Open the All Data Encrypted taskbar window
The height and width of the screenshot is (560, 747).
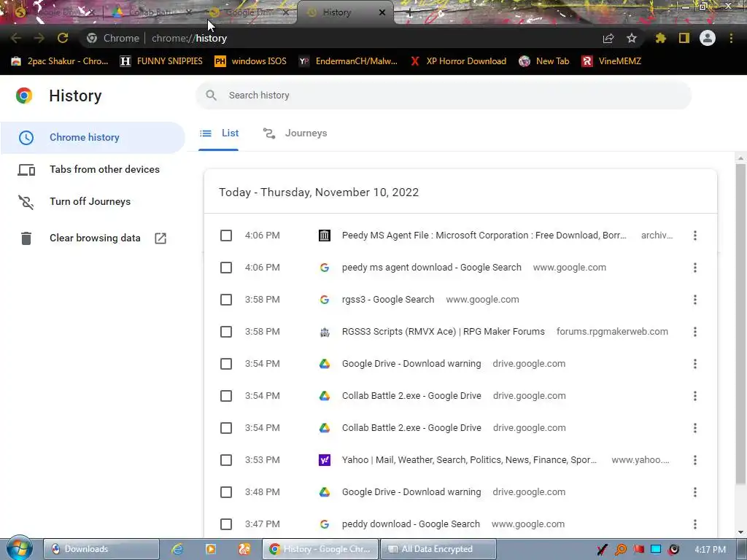click(438, 549)
